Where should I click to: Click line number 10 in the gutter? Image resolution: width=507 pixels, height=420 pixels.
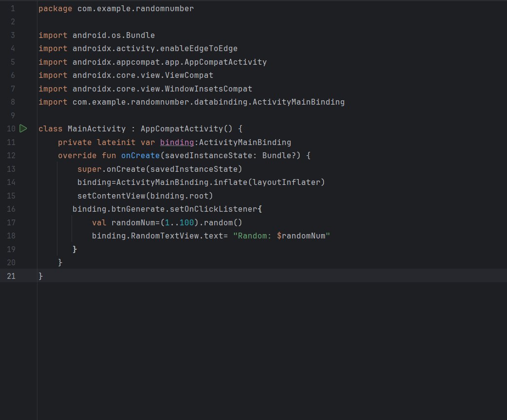pyautogui.click(x=11, y=128)
